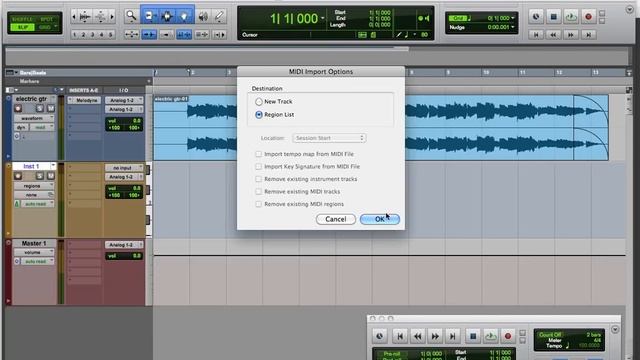Viewport: 640px width, 360px height.
Task: Select Shuffle edit mode
Action: tap(23, 19)
